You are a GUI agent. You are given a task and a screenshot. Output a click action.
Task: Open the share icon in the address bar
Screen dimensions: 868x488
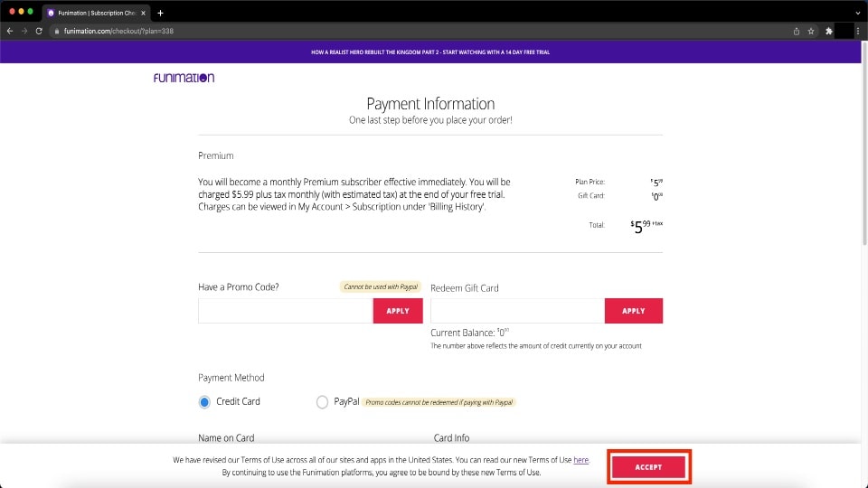tap(796, 31)
